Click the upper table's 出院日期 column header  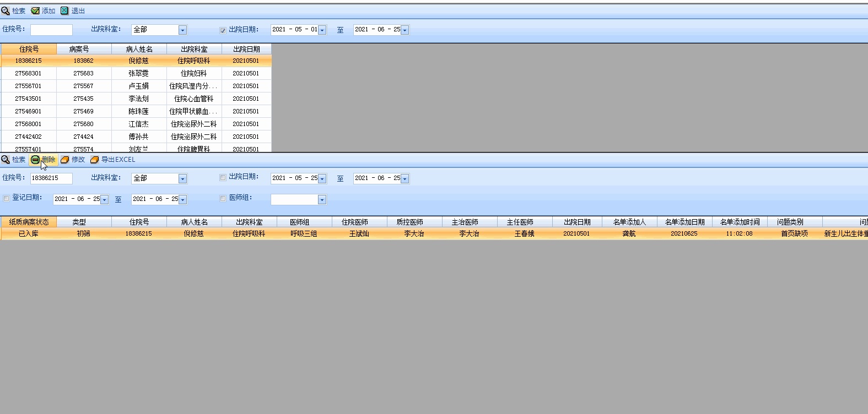pyautogui.click(x=246, y=49)
